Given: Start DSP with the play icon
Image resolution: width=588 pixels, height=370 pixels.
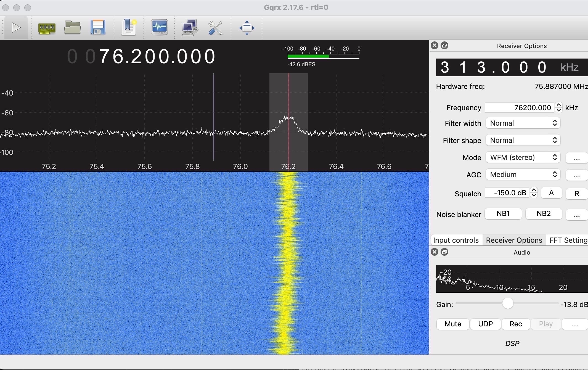Looking at the screenshot, I should [16, 28].
